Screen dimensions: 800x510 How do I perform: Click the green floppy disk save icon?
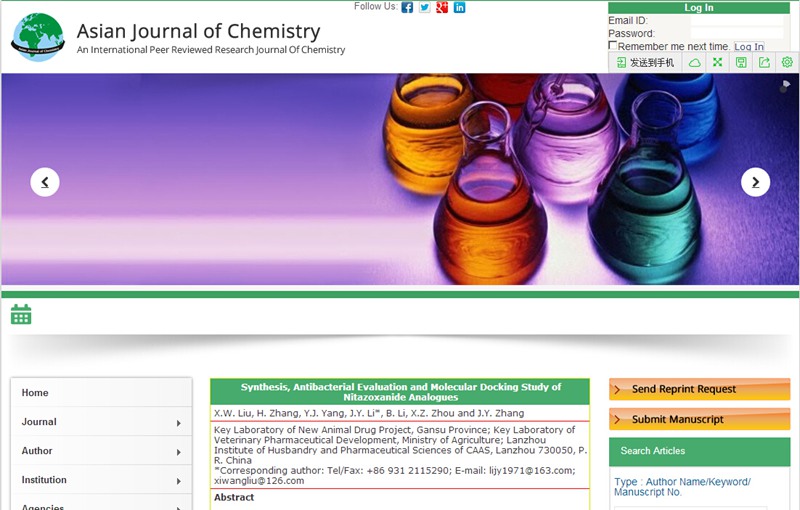(x=741, y=62)
